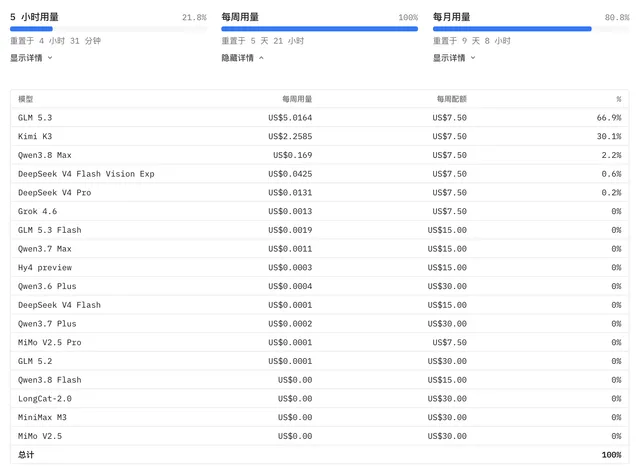Viewport: 640px width, 473px height.
Task: Click the 5 小时用量 heading
Action: tap(34, 17)
